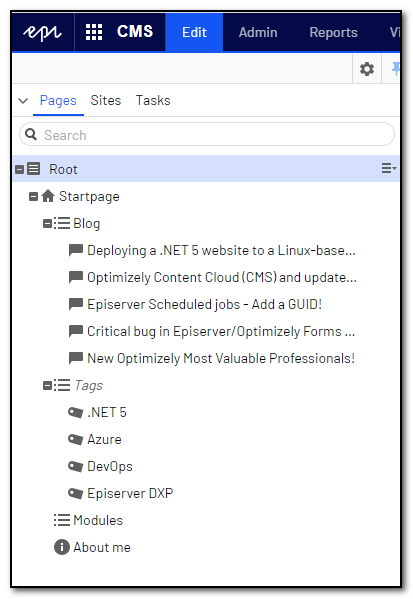Click the page tree Search field
This screenshot has height=599, width=413.
[207, 134]
